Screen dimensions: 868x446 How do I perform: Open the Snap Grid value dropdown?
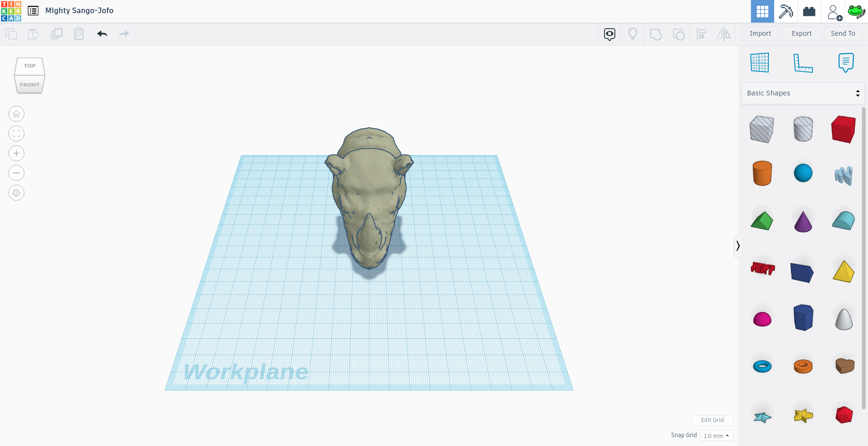click(716, 435)
